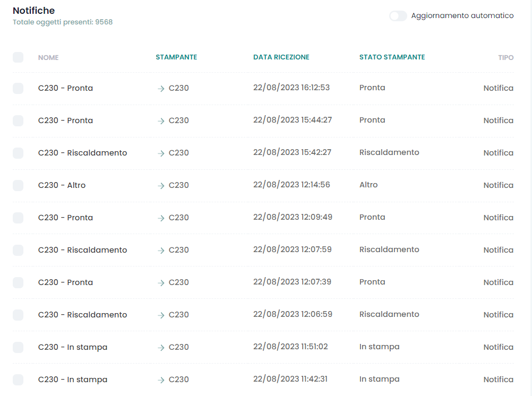The height and width of the screenshot is (396, 532).
Task: Sort by the STAMPANTE column header
Action: point(176,57)
